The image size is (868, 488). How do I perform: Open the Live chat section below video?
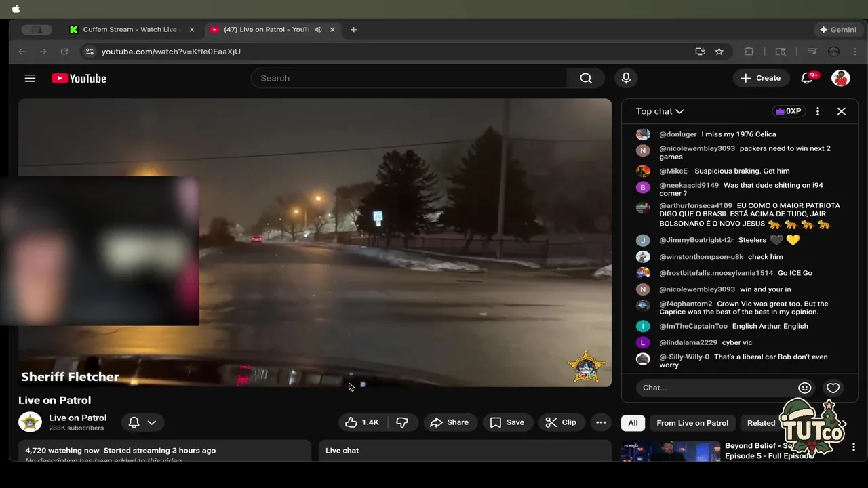[465, 451]
